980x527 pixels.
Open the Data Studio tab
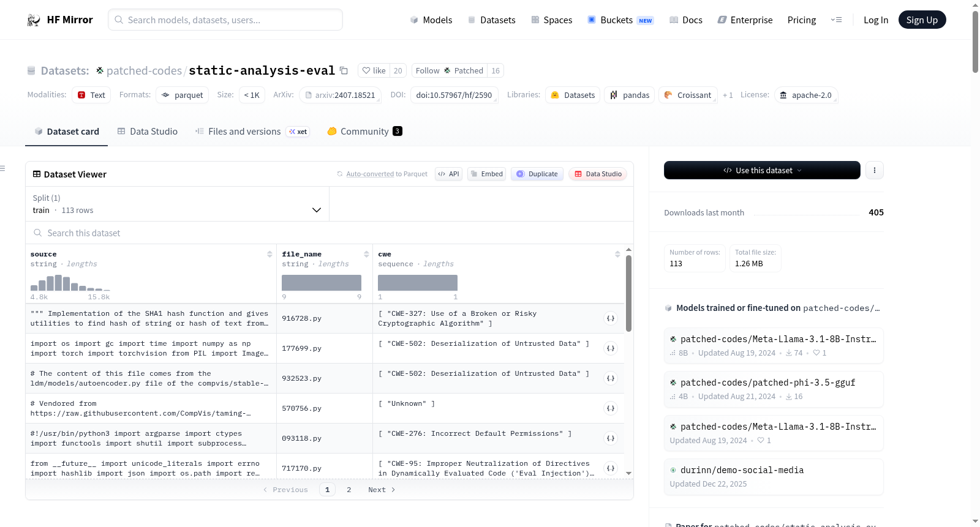(x=148, y=132)
